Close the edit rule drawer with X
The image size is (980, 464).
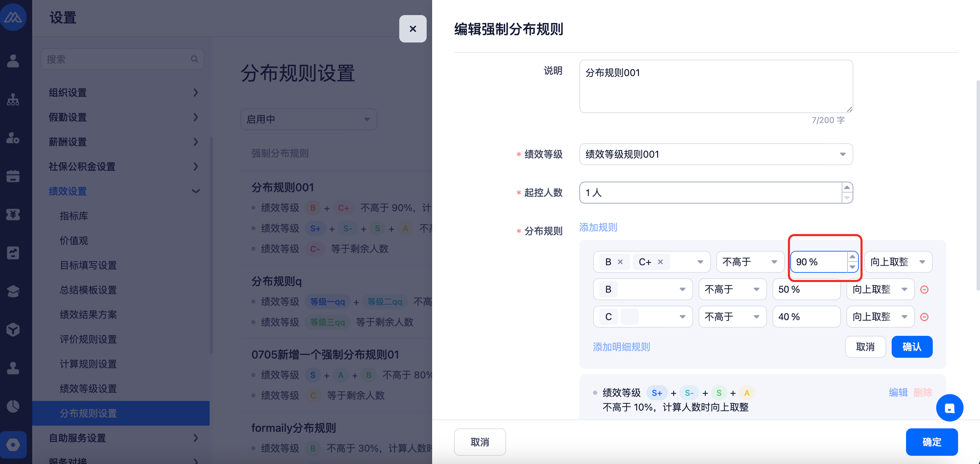click(x=413, y=28)
